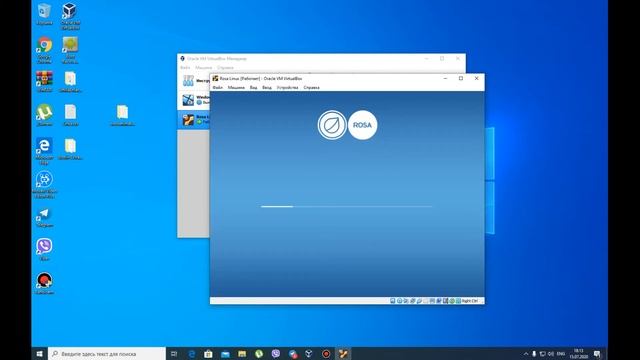The image size is (640, 360).
Task: Open Microsoft Edge desktop shortcut
Action: point(44,151)
